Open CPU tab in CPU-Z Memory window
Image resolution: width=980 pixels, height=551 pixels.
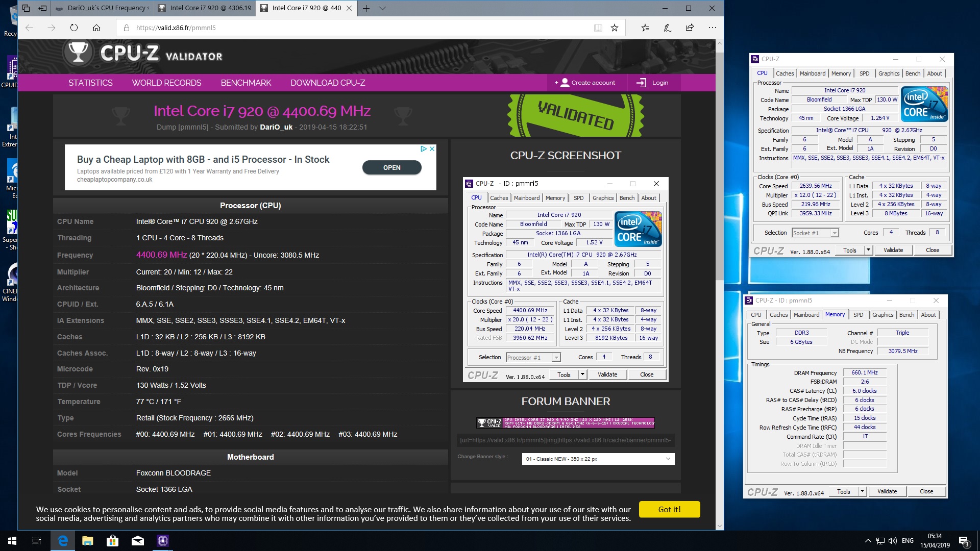pyautogui.click(x=756, y=315)
